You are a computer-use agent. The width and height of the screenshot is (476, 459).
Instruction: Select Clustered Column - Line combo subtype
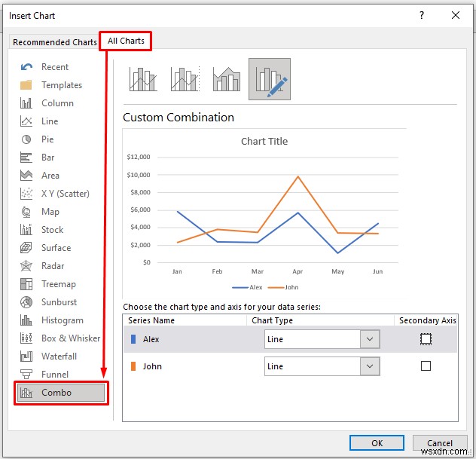143,79
